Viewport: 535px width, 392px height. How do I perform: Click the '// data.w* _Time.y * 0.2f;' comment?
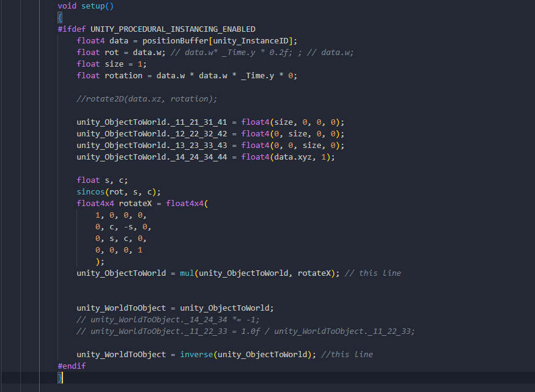pos(231,52)
